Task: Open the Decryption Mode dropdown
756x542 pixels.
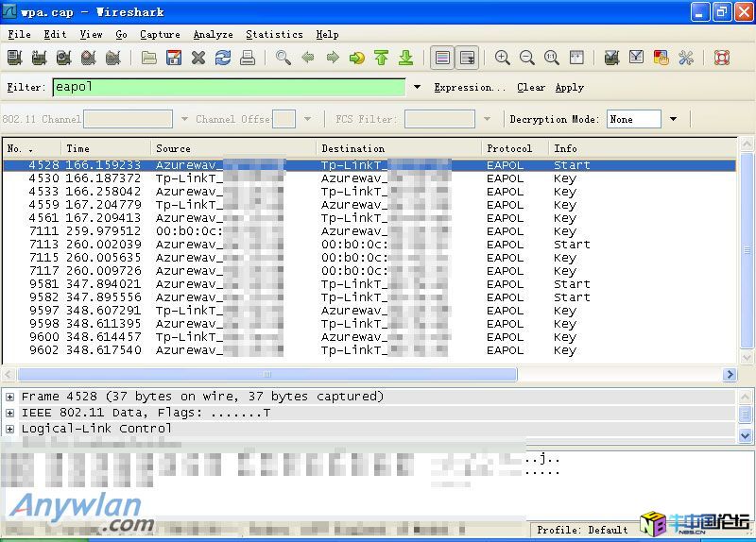Action: click(673, 119)
